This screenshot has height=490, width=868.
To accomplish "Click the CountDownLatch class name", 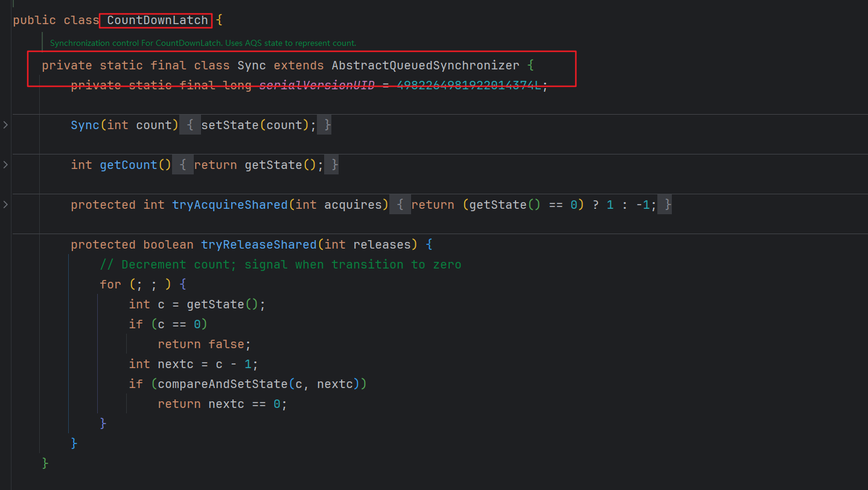I will tap(157, 21).
